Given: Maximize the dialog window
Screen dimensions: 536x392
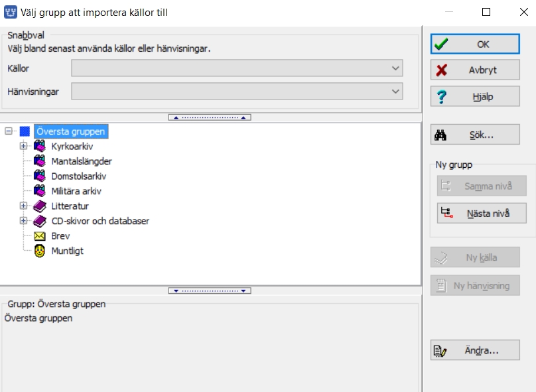Looking at the screenshot, I should coord(486,13).
